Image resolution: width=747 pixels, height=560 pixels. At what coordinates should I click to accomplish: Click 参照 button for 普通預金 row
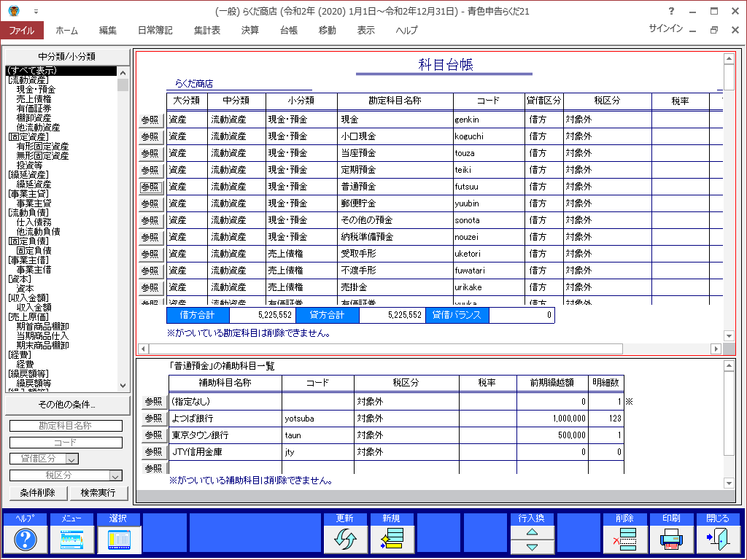(150, 187)
